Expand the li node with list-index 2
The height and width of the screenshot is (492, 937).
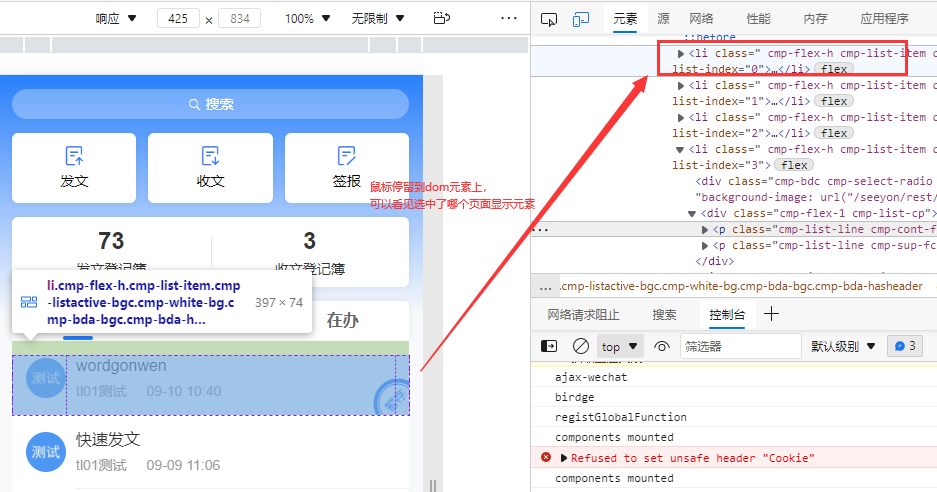680,118
